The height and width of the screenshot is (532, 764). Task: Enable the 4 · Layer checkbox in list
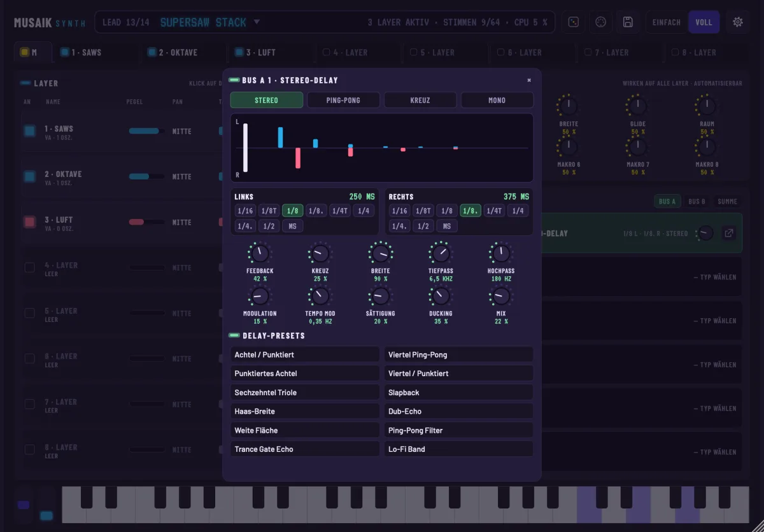[29, 267]
